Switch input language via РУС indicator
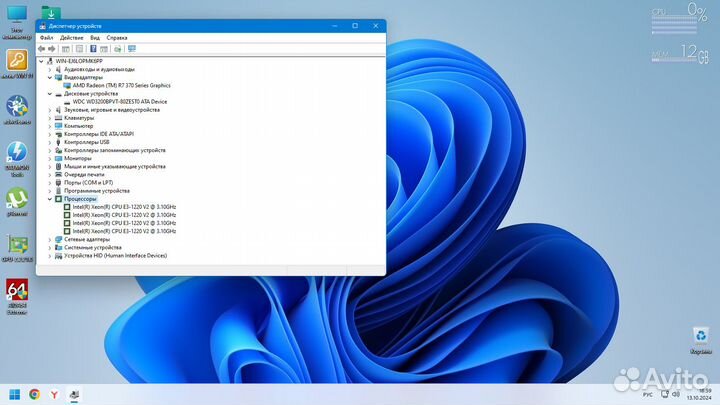This screenshot has width=720, height=405. pyautogui.click(x=647, y=394)
